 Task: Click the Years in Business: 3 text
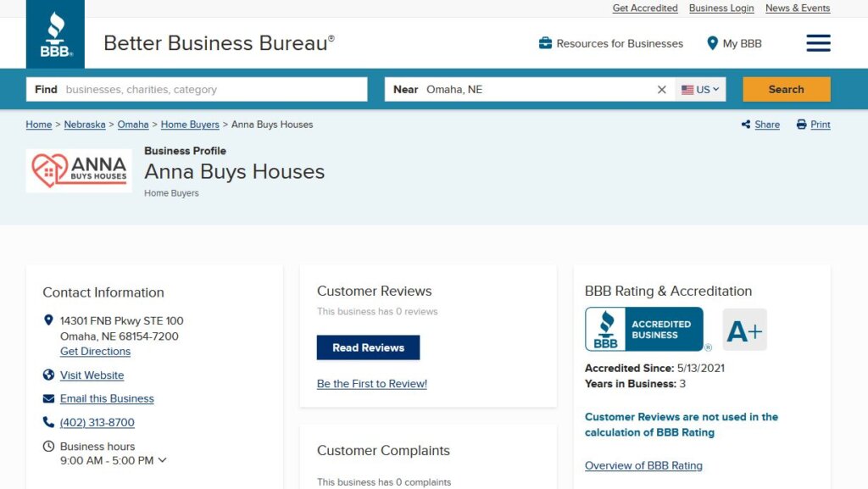[x=635, y=384]
